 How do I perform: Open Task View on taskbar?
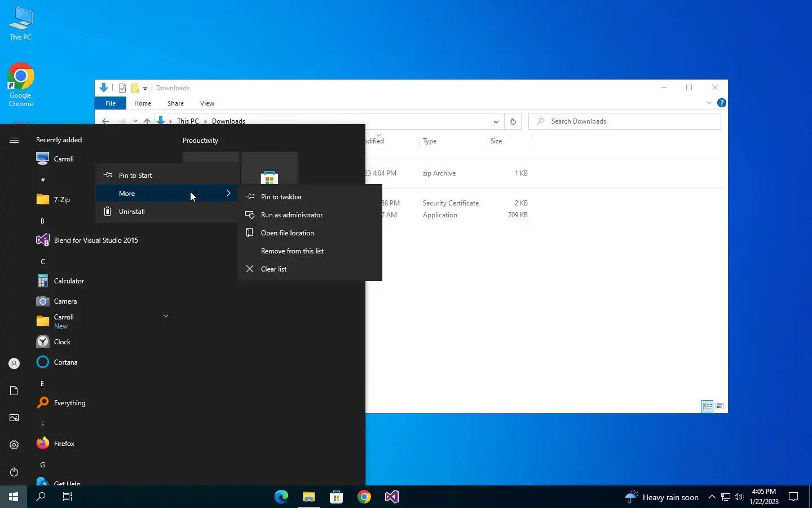pos(68,497)
